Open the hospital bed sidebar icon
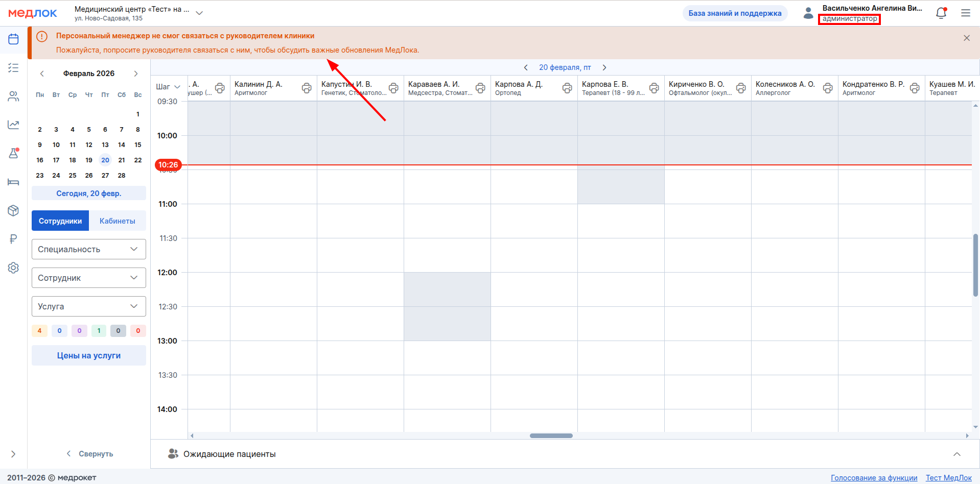Image resolution: width=980 pixels, height=484 pixels. click(13, 182)
